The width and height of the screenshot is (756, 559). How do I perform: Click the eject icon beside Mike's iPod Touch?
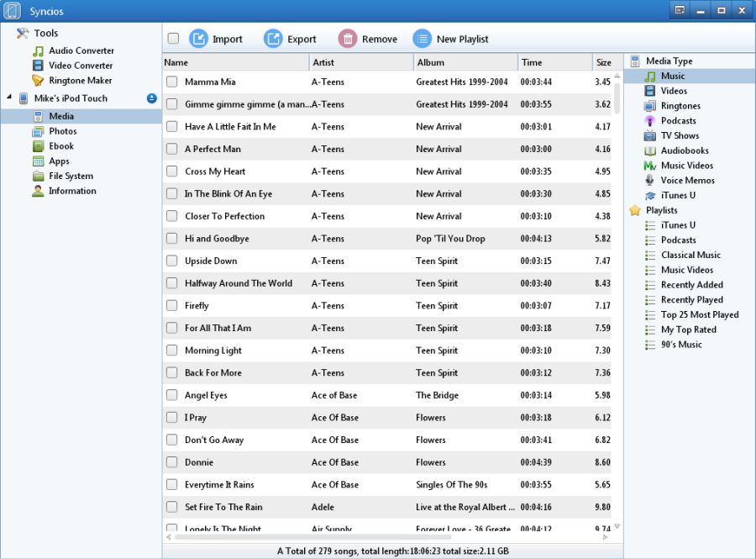(x=152, y=98)
